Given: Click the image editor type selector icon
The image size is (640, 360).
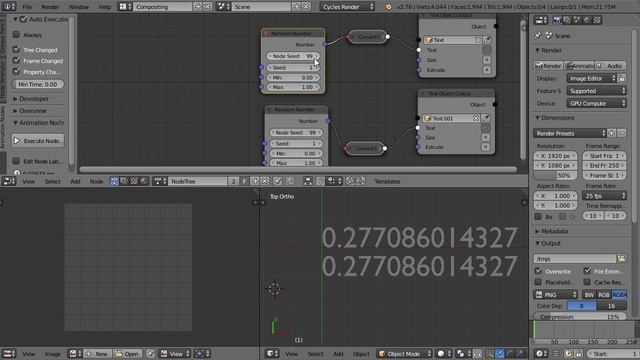Looking at the screenshot, I should 8,354.
